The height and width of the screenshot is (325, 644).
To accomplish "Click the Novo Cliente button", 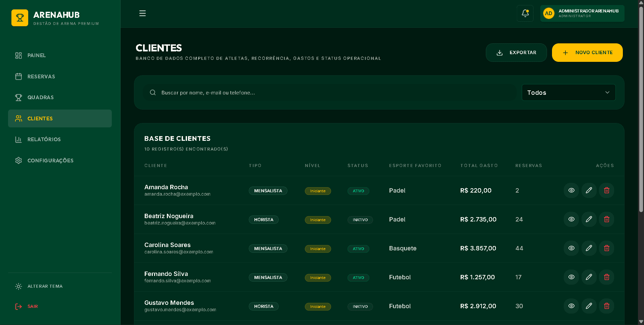I will coord(587,53).
